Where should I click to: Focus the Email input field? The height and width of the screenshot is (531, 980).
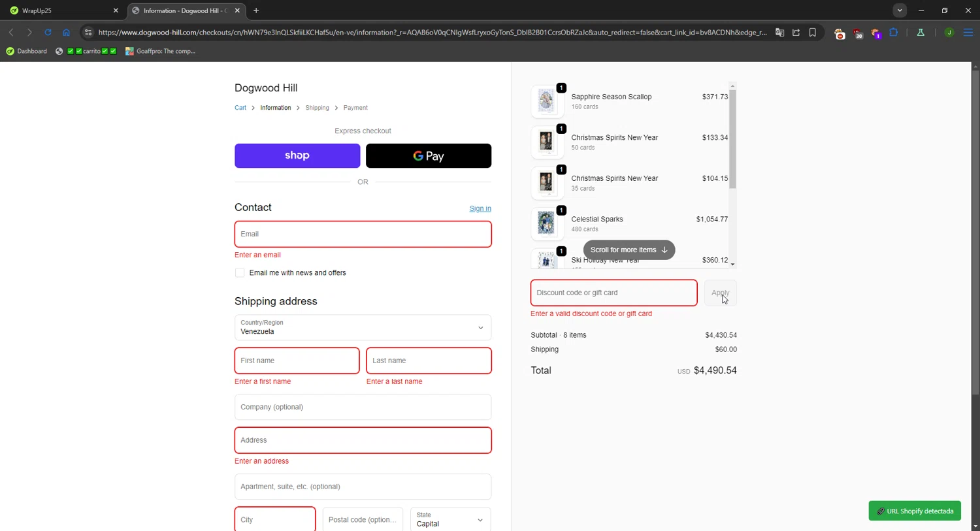(x=363, y=234)
